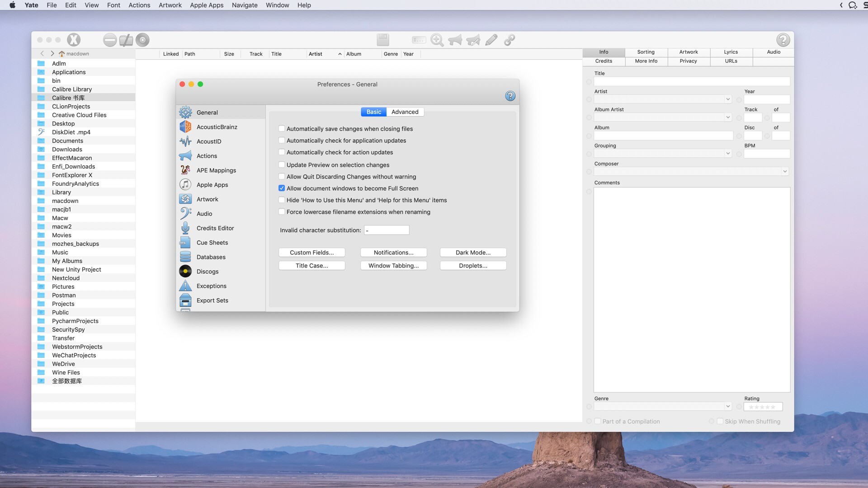Enable automatically save changes when closing files
The image size is (868, 488).
click(x=282, y=128)
